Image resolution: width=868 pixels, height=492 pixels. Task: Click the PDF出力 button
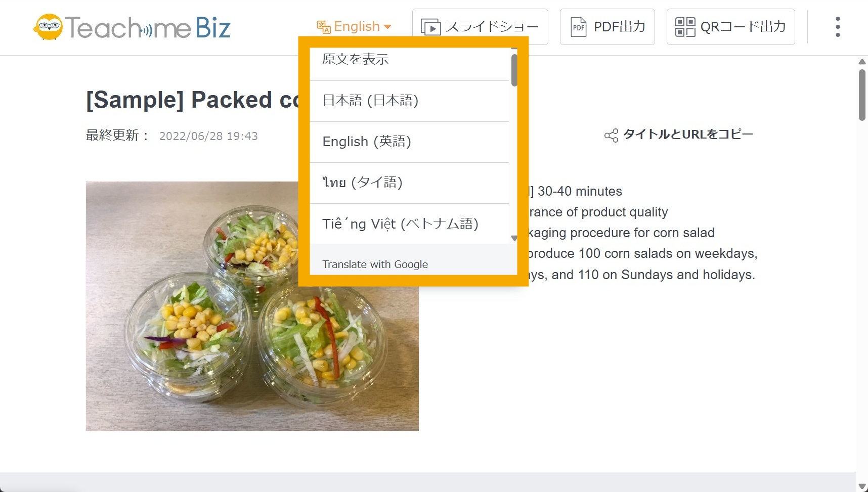(607, 27)
